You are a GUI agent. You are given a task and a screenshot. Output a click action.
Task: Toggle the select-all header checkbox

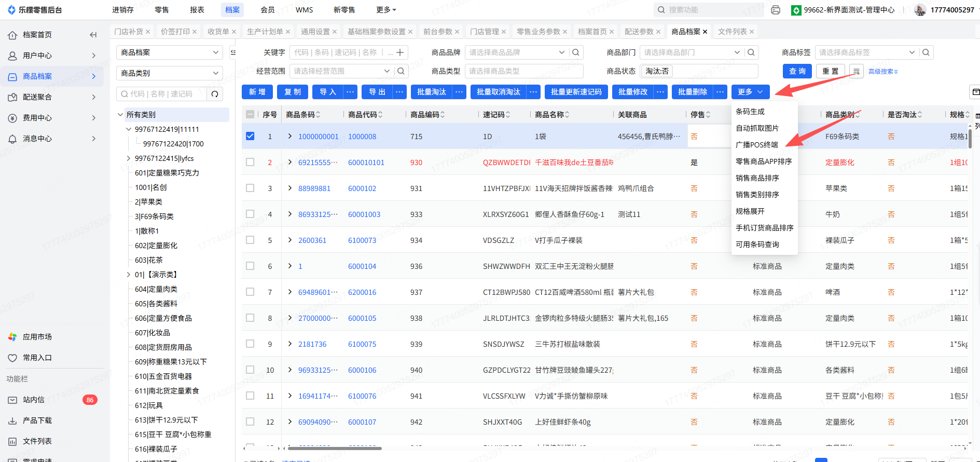coord(250,115)
